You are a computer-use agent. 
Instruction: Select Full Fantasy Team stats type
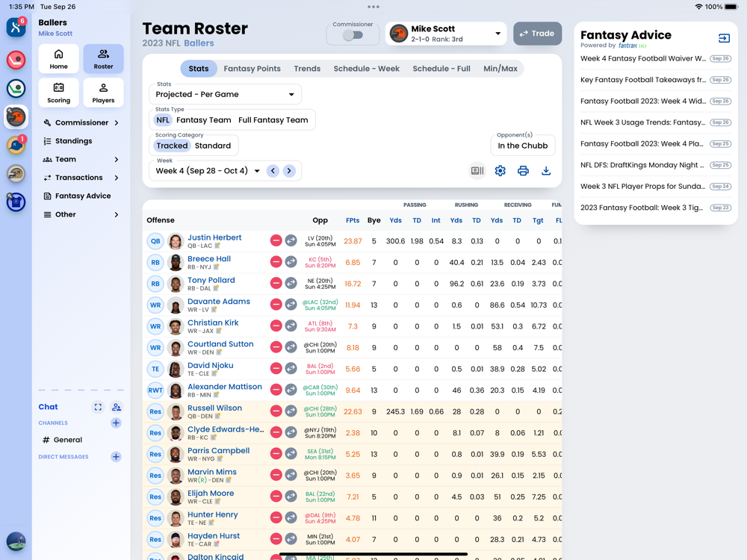pyautogui.click(x=273, y=120)
